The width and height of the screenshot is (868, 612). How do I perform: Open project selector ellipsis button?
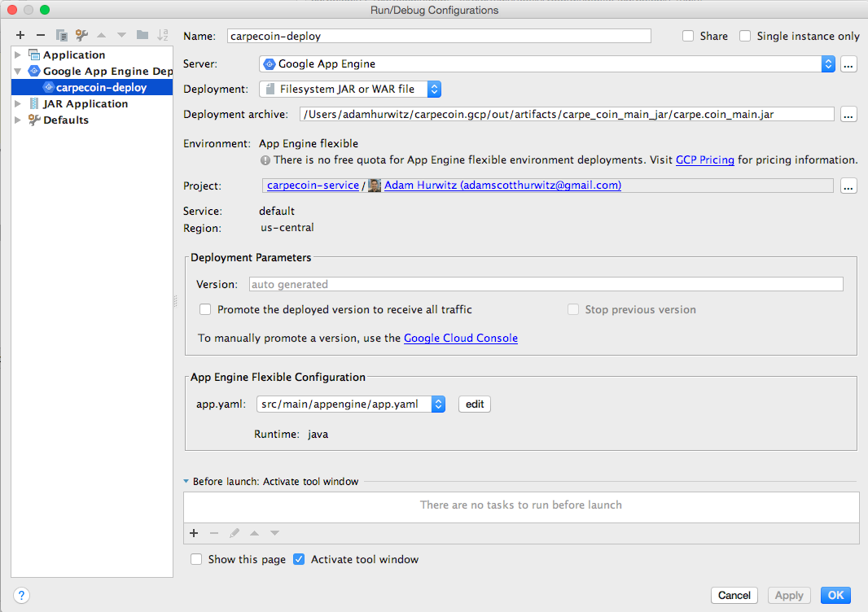(848, 186)
